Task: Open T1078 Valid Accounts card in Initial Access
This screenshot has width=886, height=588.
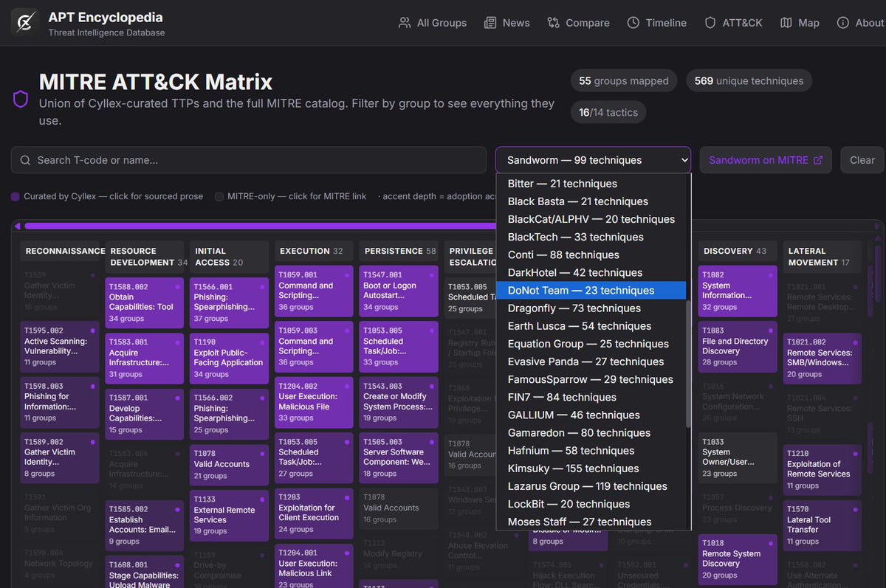Action: pyautogui.click(x=230, y=464)
